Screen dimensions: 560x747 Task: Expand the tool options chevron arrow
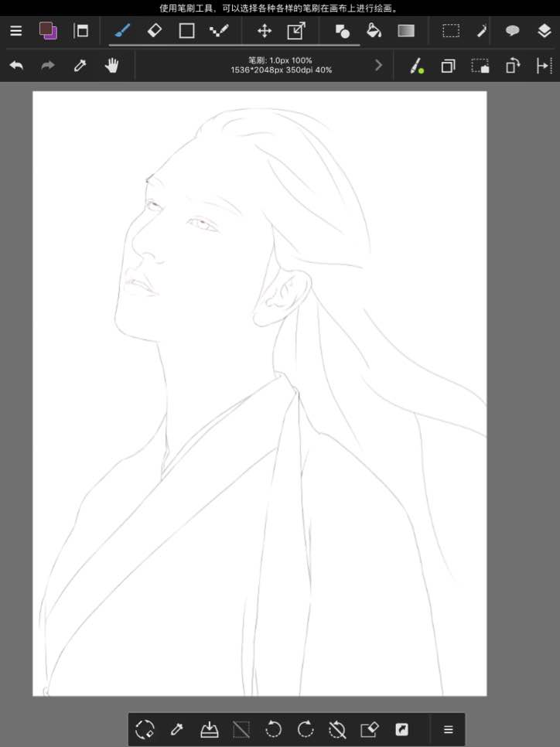point(379,65)
